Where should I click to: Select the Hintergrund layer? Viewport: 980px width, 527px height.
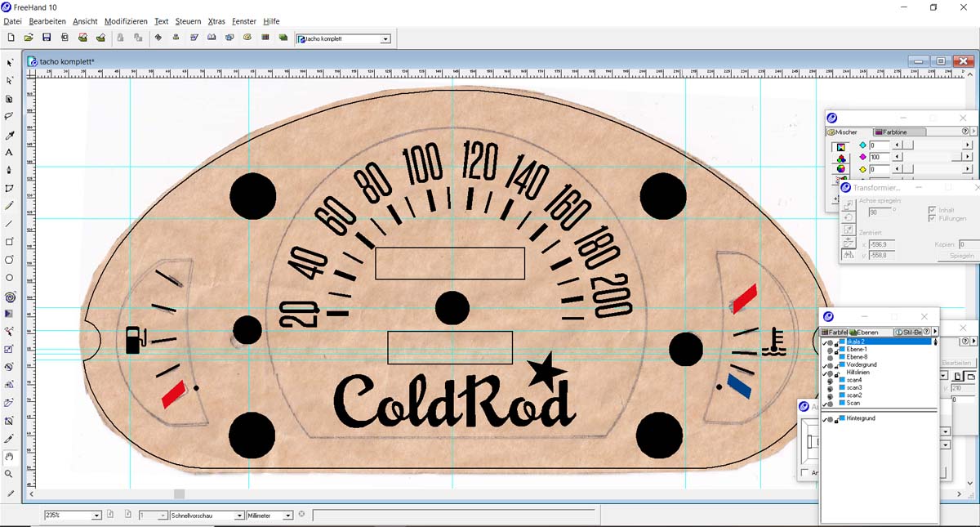862,418
